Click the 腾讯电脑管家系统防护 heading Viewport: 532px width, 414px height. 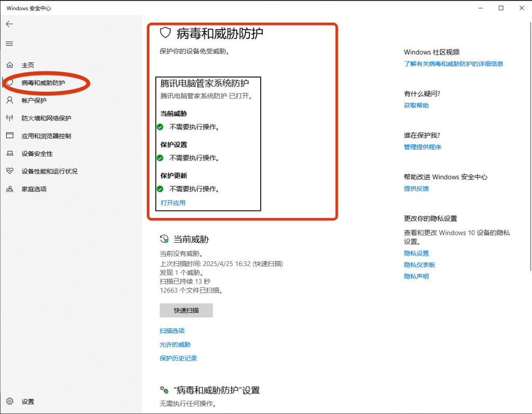pyautogui.click(x=205, y=83)
